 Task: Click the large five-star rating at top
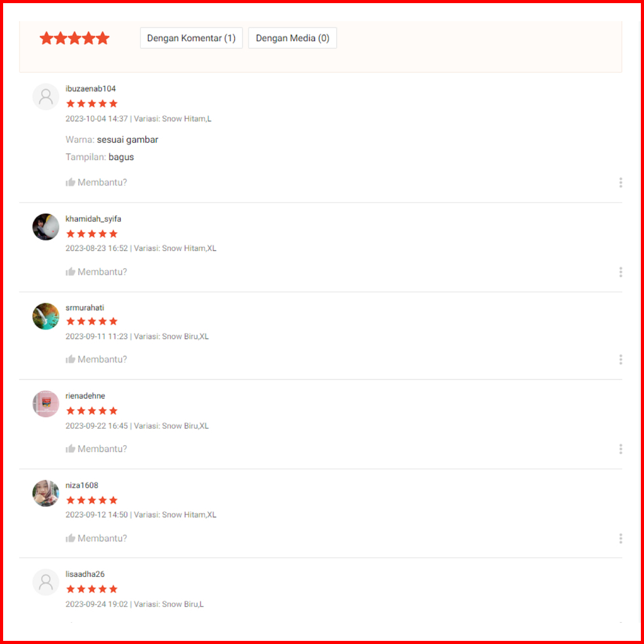74,38
